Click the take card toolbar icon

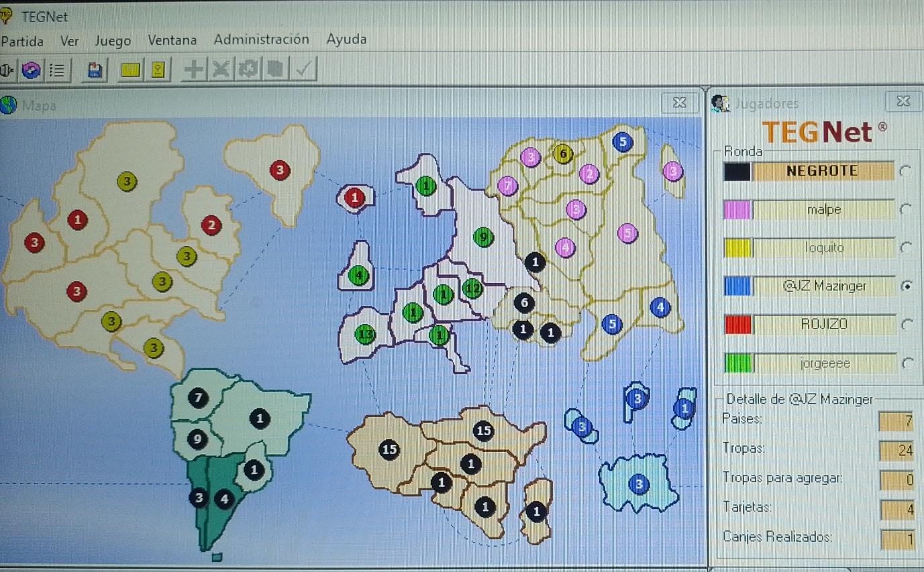[x=275, y=69]
